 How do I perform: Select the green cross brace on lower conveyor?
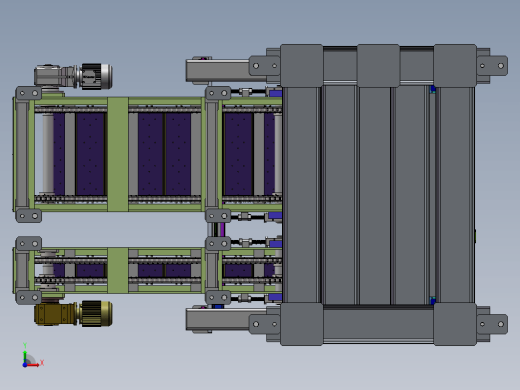tap(118, 270)
